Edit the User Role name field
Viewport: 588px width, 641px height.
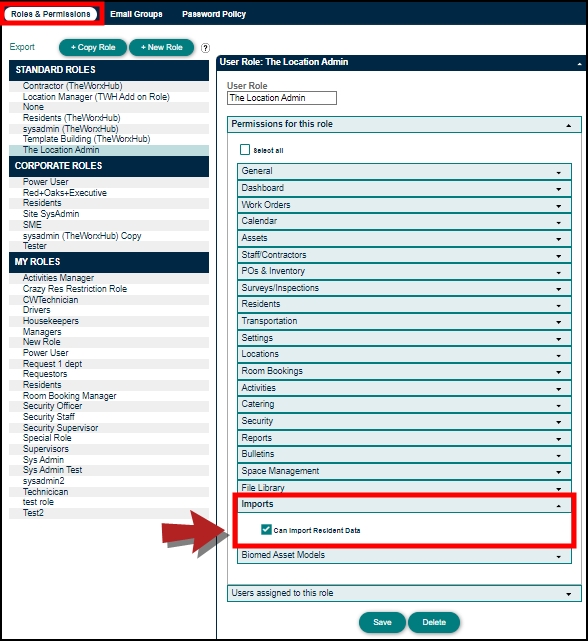[x=282, y=98]
